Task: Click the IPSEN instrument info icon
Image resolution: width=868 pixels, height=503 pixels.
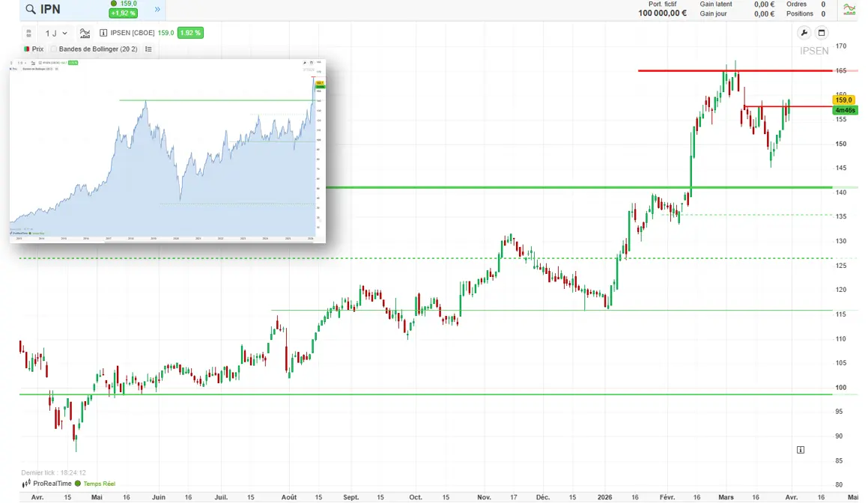Action: click(104, 33)
